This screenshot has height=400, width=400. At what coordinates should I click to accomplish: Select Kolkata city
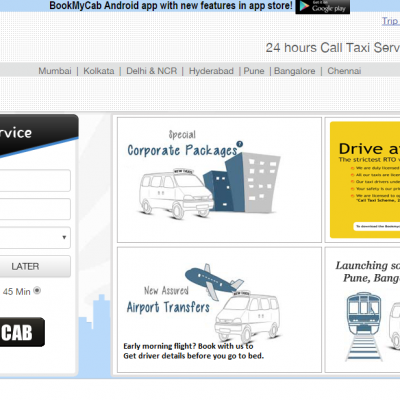(99, 71)
